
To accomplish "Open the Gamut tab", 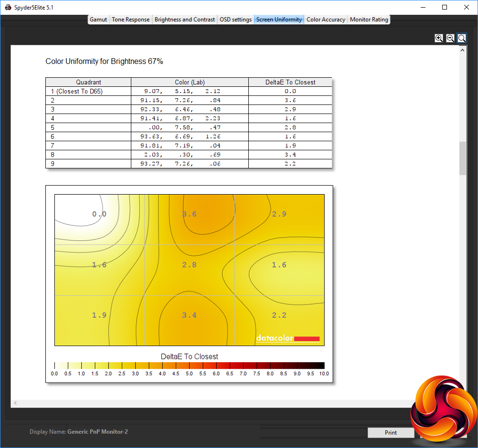I will pyautogui.click(x=98, y=20).
